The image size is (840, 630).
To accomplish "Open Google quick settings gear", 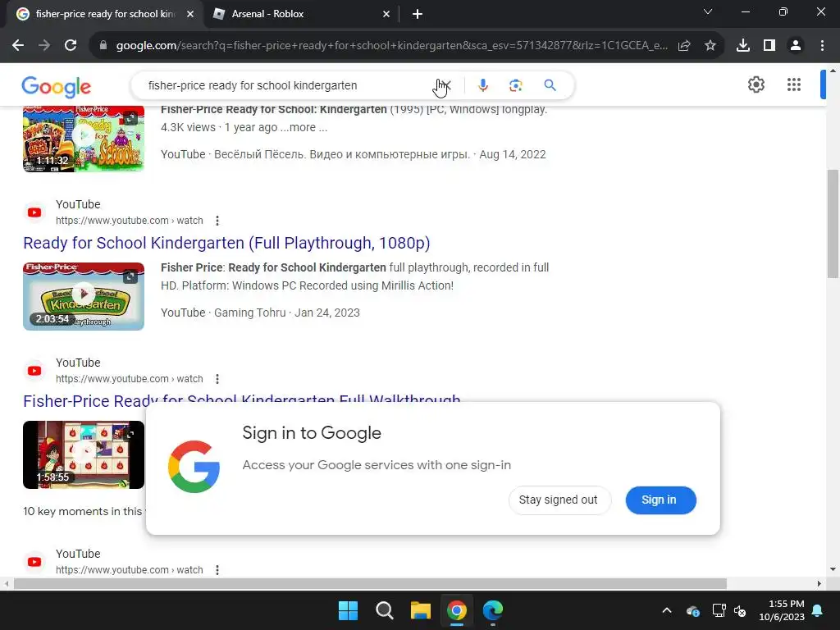I will 756,84.
